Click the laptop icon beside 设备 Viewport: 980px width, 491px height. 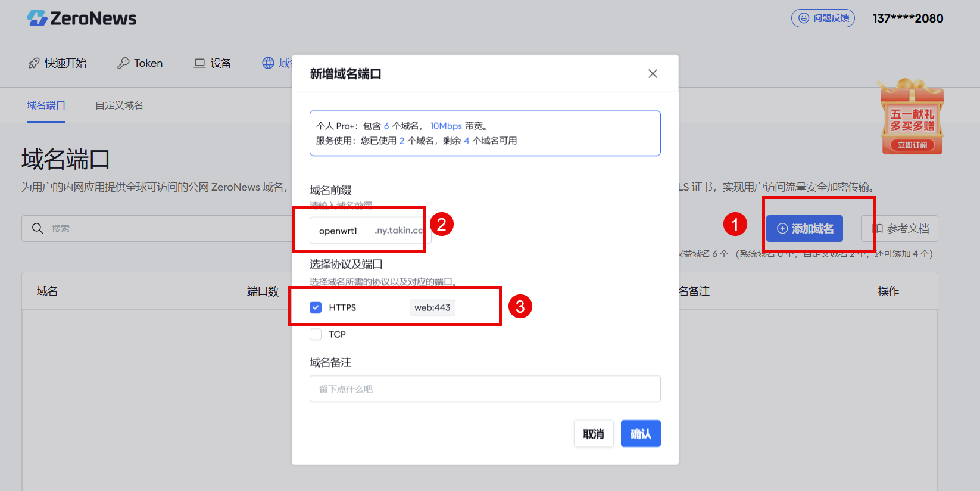click(199, 63)
